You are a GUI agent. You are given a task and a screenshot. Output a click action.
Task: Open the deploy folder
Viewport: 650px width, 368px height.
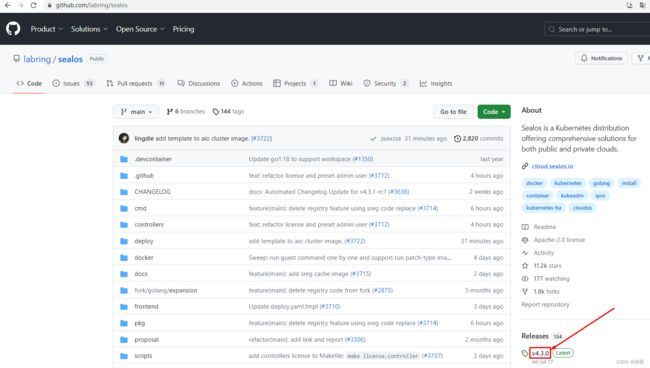(x=143, y=241)
